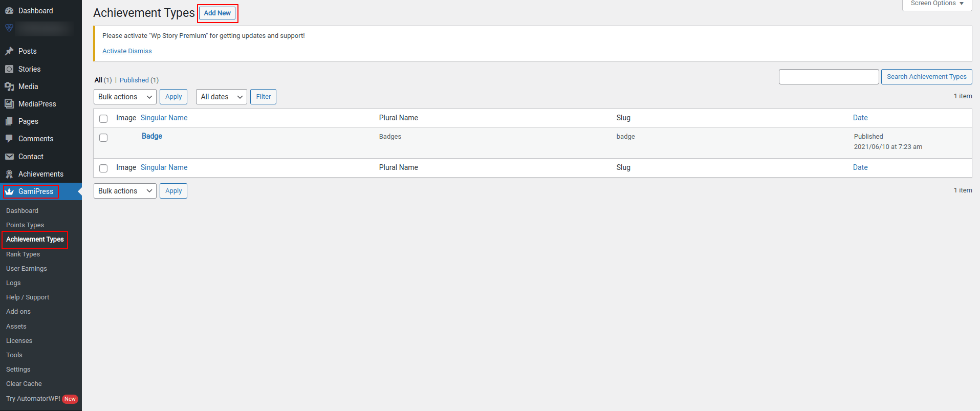This screenshot has width=980, height=411.
Task: Open Posts menu in sidebar
Action: [x=28, y=51]
